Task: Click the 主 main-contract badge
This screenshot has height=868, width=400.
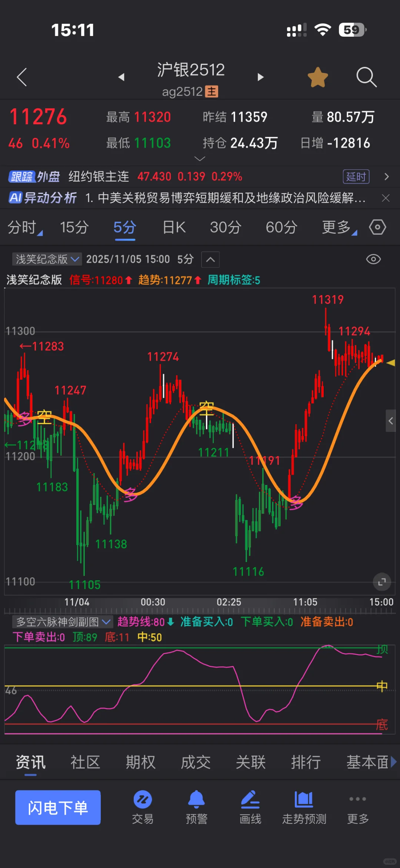Action: click(211, 92)
